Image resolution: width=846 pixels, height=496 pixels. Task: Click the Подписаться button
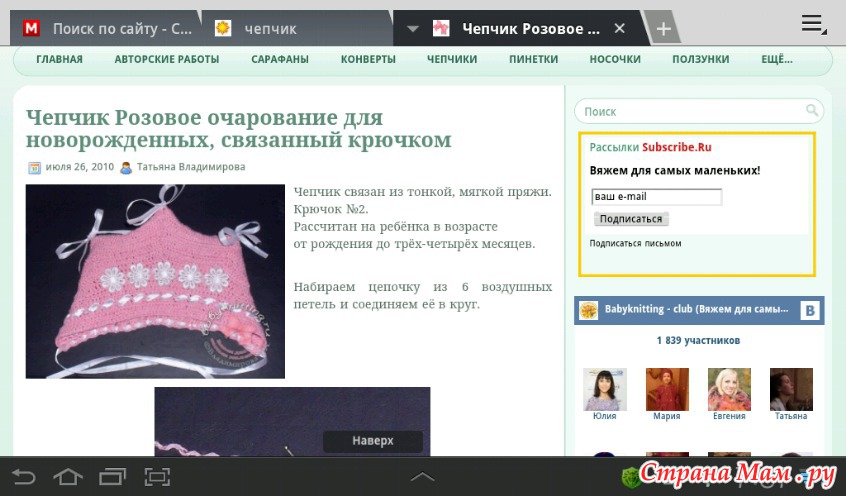(631, 219)
